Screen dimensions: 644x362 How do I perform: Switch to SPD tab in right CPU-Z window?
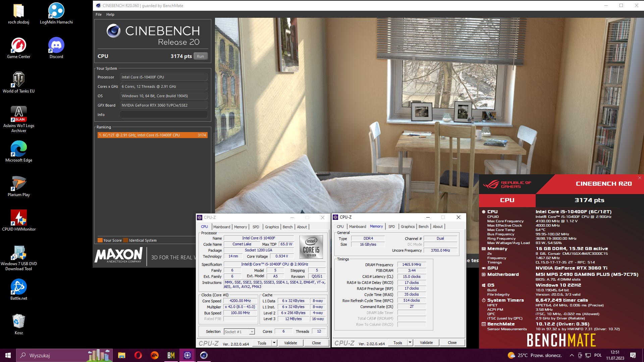pyautogui.click(x=392, y=227)
